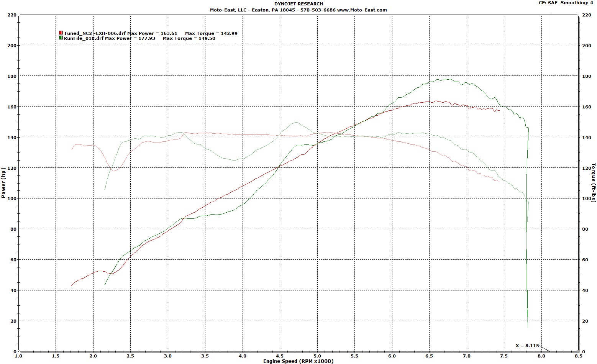Click the Max Power = 177.93 legend value
The width and height of the screenshot is (597, 364).
[130, 38]
